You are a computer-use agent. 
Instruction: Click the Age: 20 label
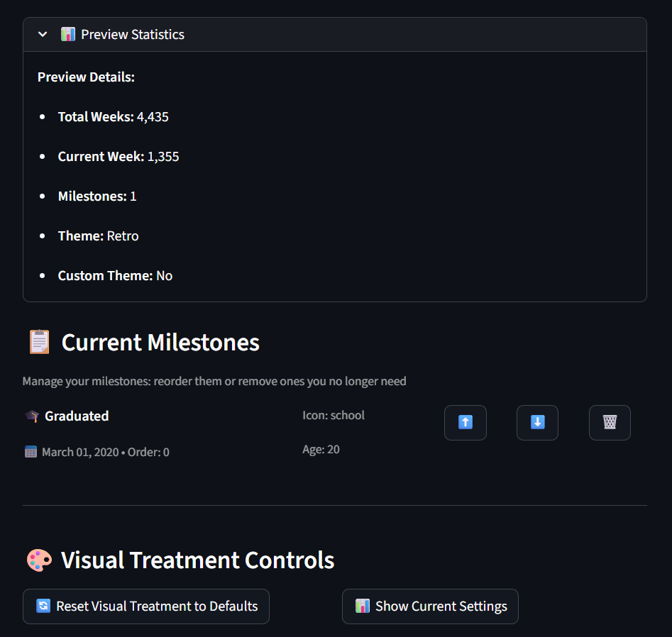[321, 449]
